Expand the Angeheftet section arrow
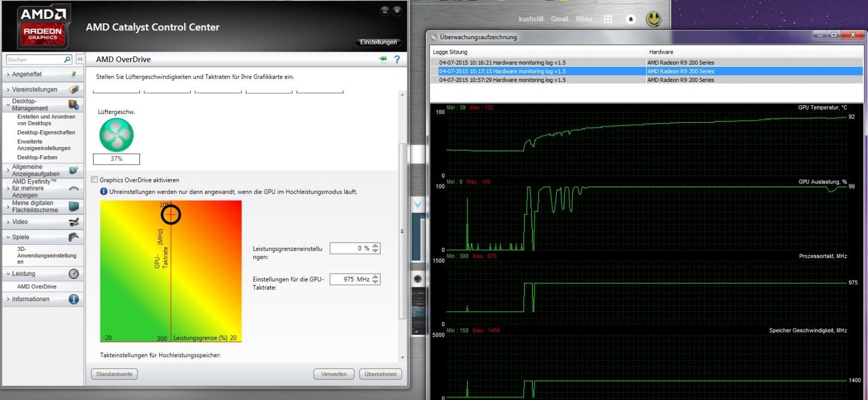Screen dimensions: 868x400 [8, 74]
